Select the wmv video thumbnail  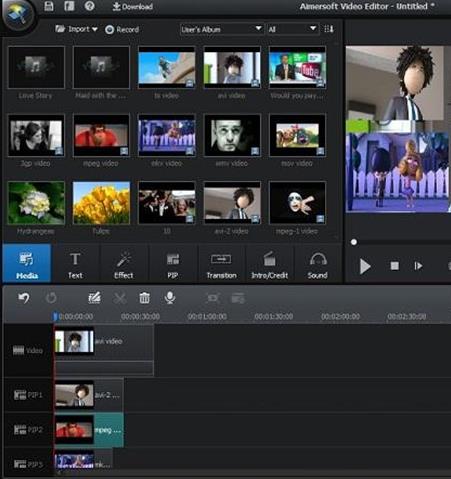pyautogui.click(x=232, y=135)
